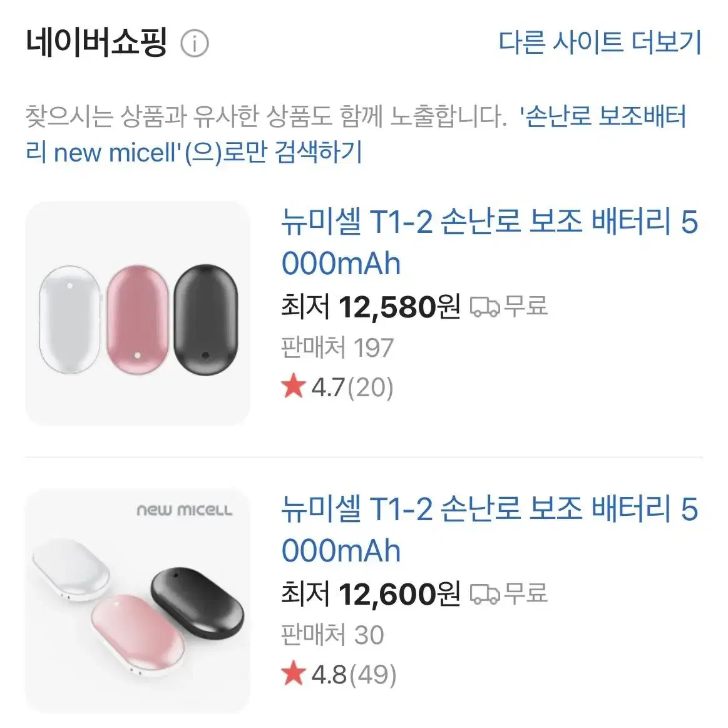Open the (20) reviews count

370,387
